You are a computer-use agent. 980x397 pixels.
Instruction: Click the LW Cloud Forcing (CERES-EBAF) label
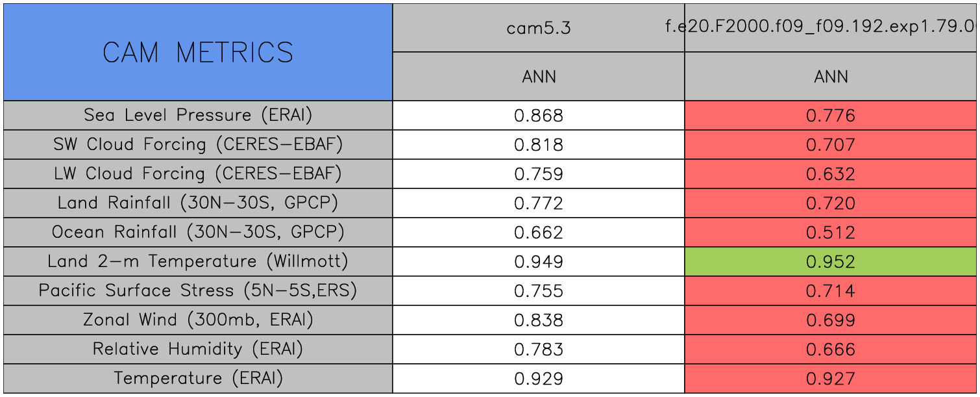click(198, 174)
